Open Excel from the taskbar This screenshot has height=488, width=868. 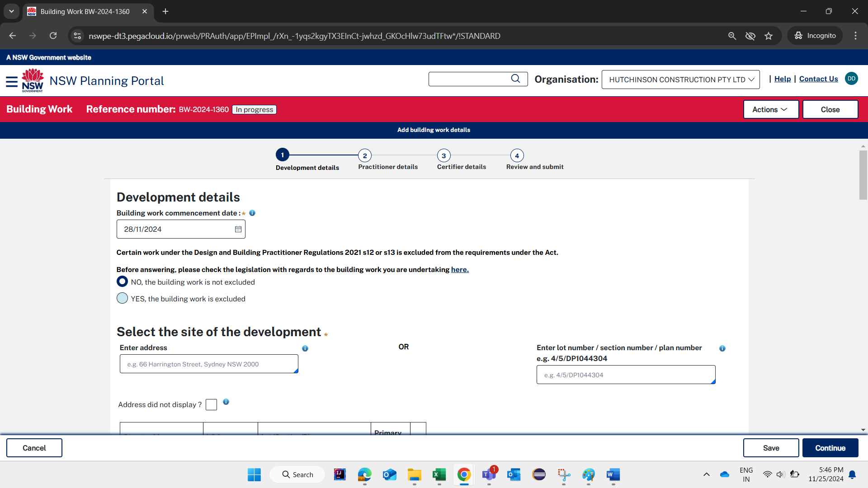(x=439, y=474)
